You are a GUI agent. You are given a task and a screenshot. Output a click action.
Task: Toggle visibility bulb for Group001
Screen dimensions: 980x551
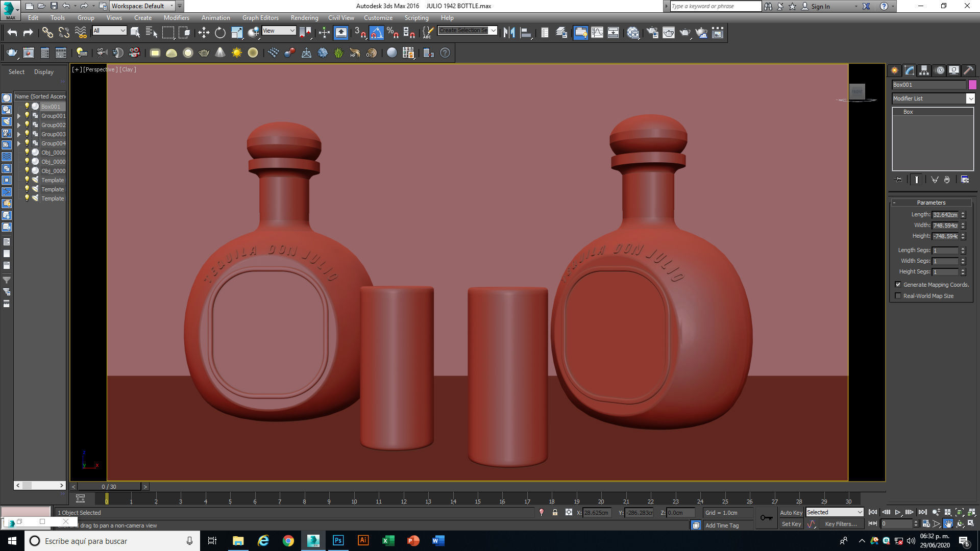pos(27,116)
